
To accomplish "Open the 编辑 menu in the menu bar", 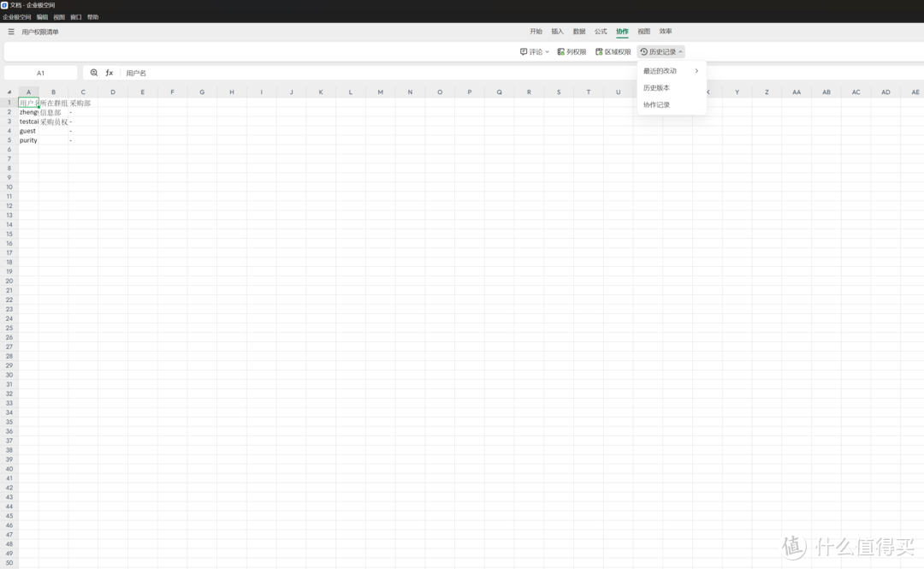I will (x=42, y=17).
